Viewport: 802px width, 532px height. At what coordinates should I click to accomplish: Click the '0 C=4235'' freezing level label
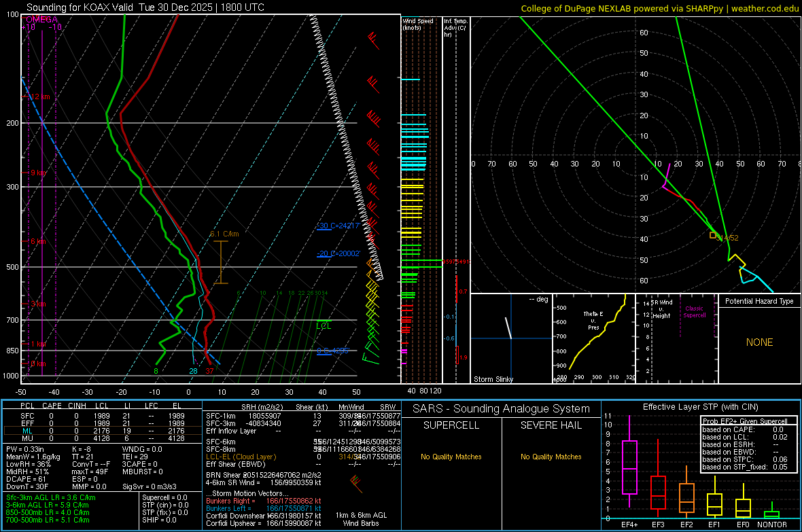(333, 351)
